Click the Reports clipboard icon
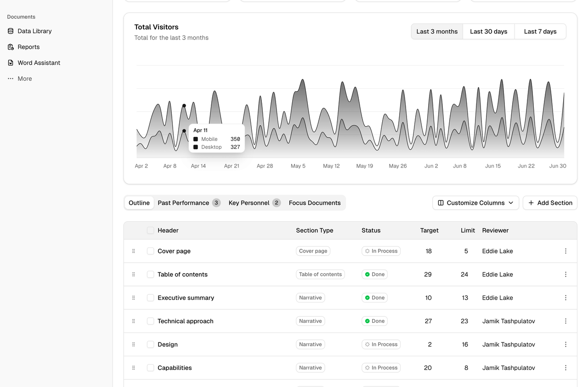This screenshot has height=387, width=588. 11,47
